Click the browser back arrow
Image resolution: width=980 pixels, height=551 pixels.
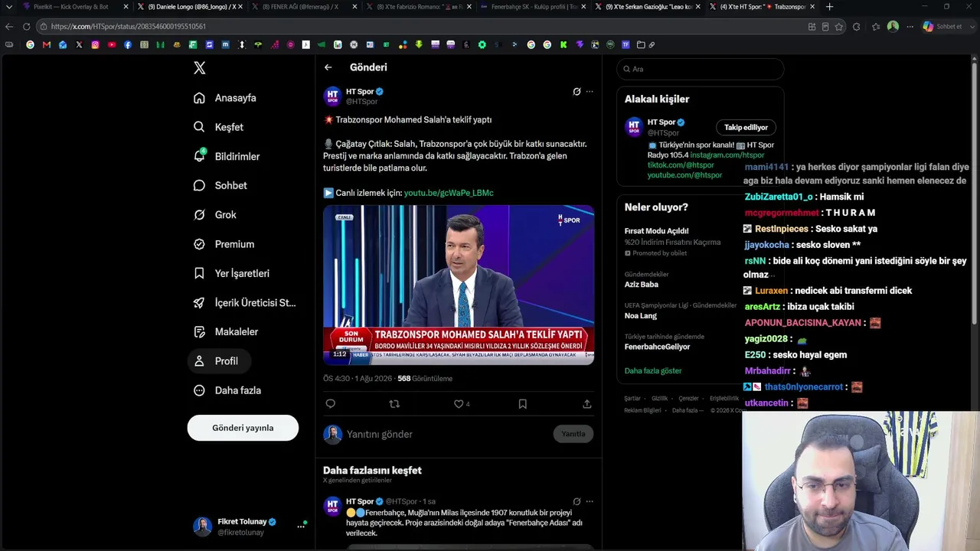tap(9, 26)
